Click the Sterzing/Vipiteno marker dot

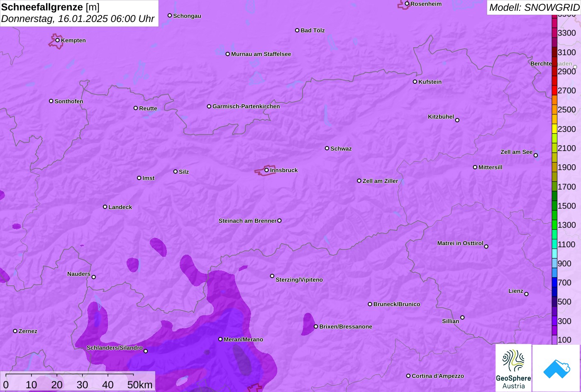pyautogui.click(x=272, y=276)
